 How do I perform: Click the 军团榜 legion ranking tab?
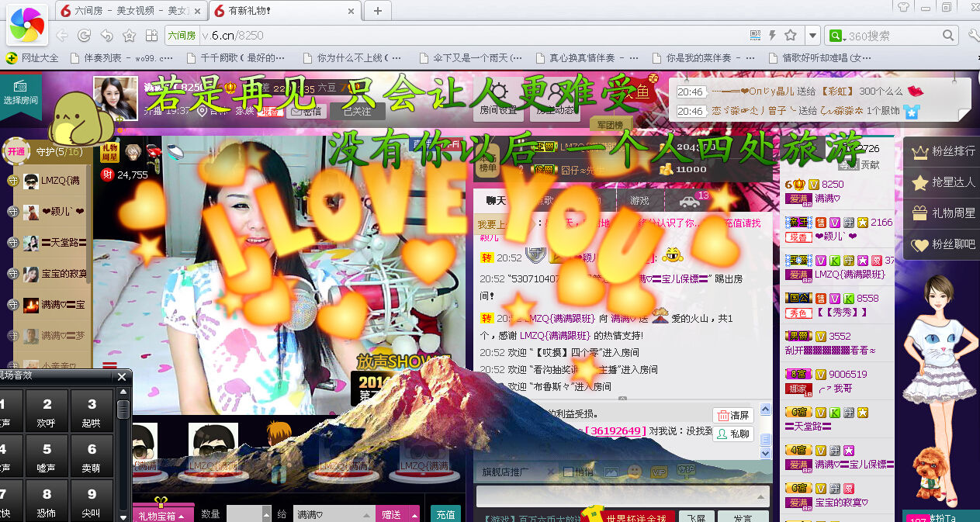[x=611, y=124]
